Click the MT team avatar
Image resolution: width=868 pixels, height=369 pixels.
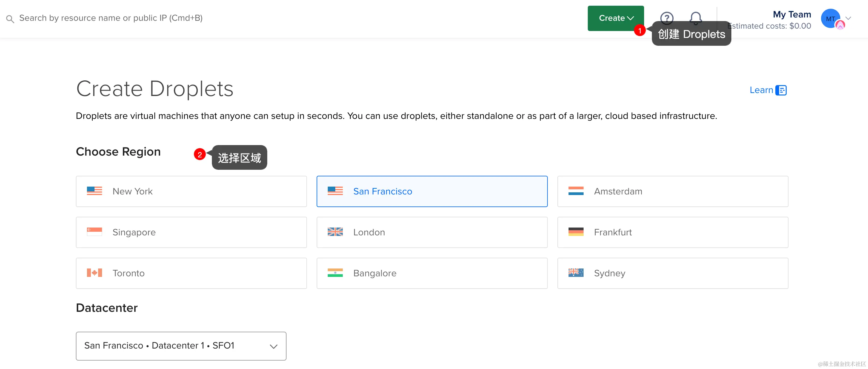830,19
